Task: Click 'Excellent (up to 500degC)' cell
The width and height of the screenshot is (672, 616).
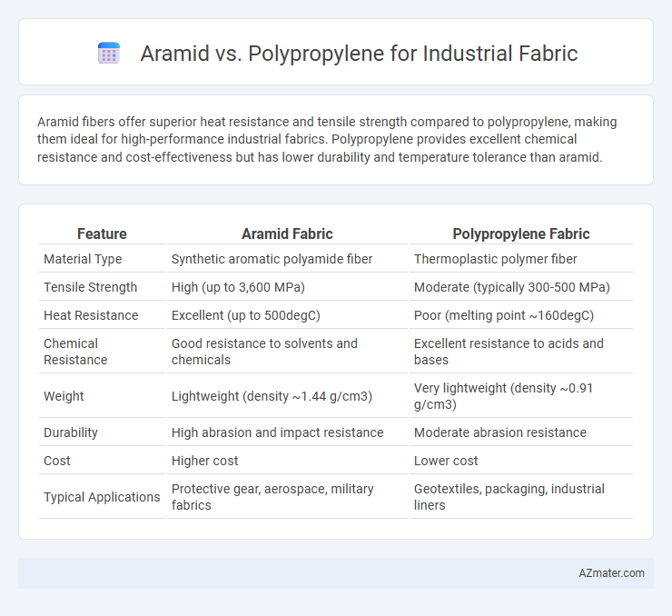Action: (x=245, y=315)
